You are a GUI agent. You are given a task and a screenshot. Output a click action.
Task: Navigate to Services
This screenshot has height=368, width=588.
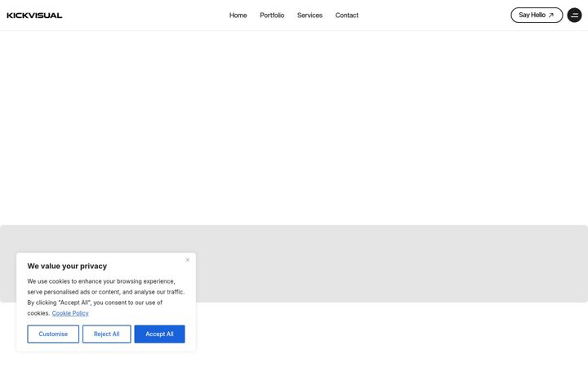coord(310,16)
